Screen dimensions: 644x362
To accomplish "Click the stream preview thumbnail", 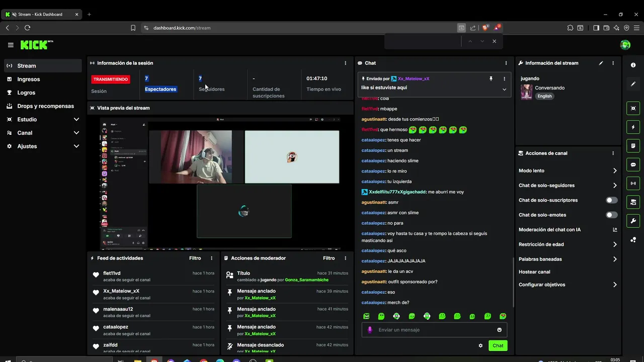I will click(x=220, y=184).
